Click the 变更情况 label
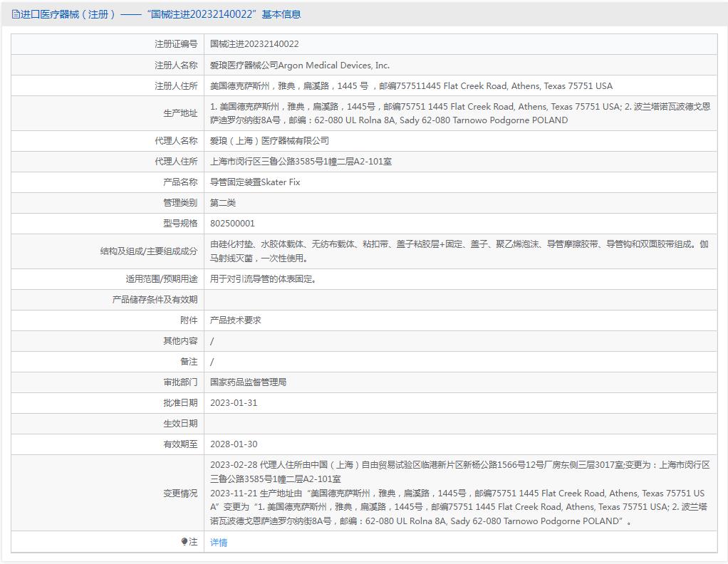 point(180,493)
